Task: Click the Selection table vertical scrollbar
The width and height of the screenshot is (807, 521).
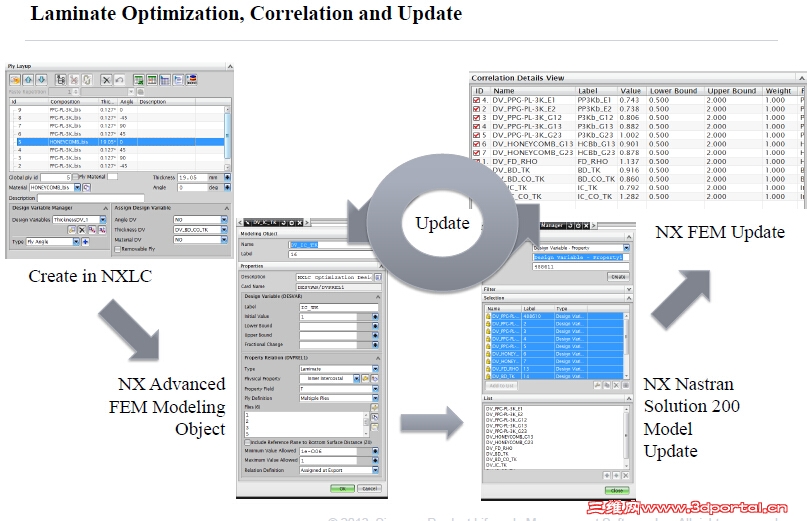Action: click(626, 346)
